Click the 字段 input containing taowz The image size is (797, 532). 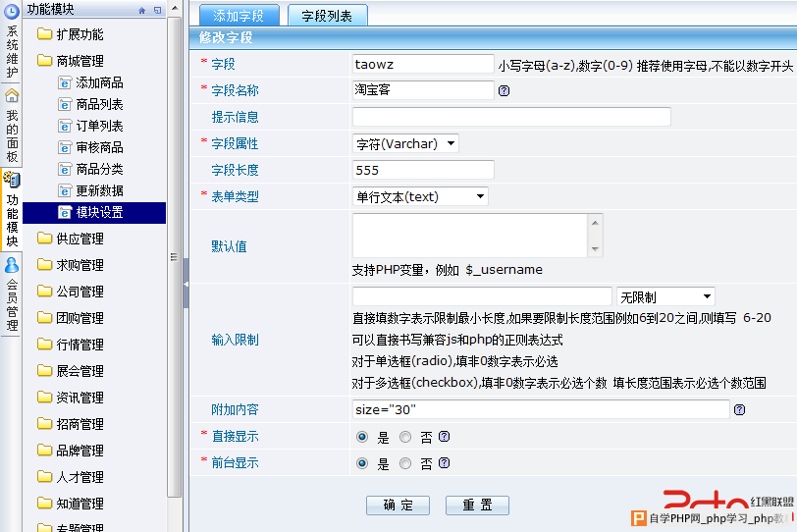[423, 65]
